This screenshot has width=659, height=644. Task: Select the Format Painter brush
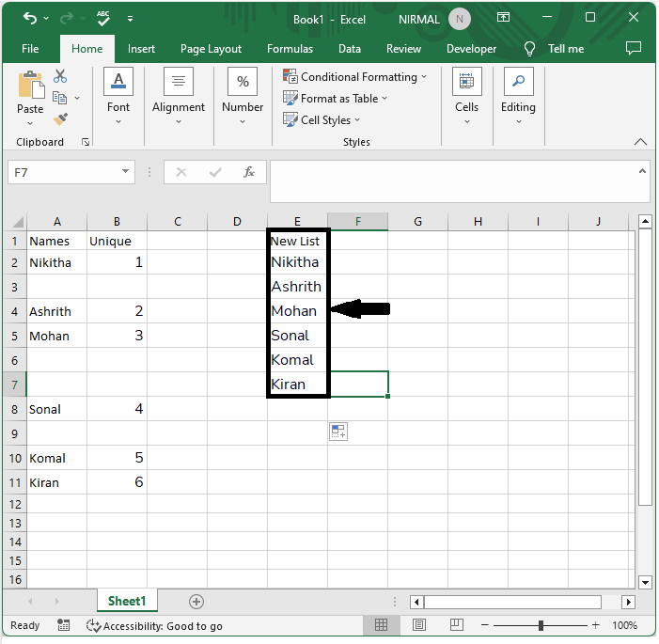(x=60, y=119)
